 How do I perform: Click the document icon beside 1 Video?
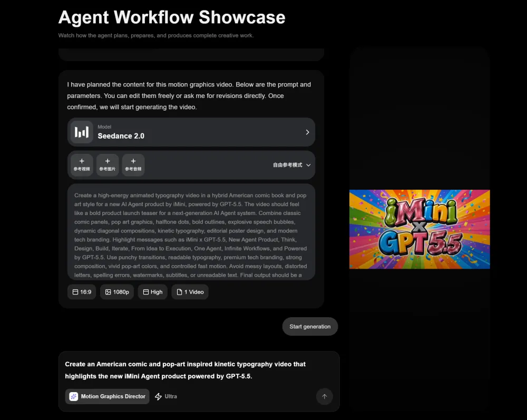tap(180, 292)
